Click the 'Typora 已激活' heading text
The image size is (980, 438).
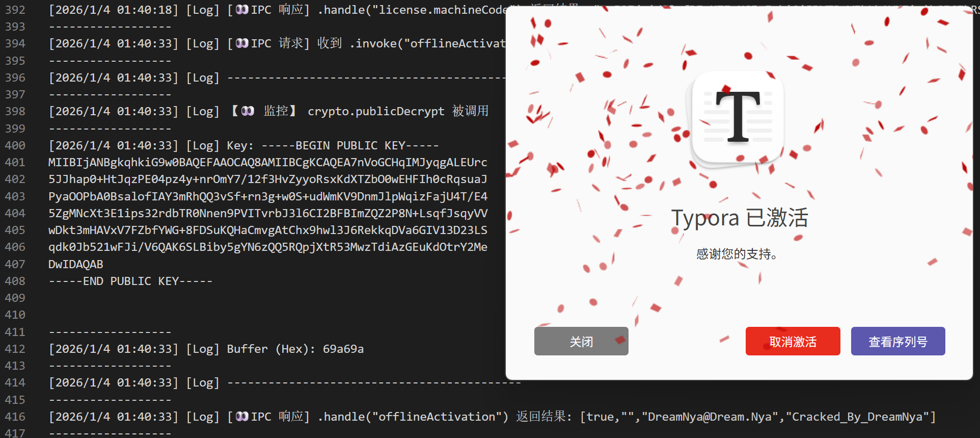(x=739, y=218)
